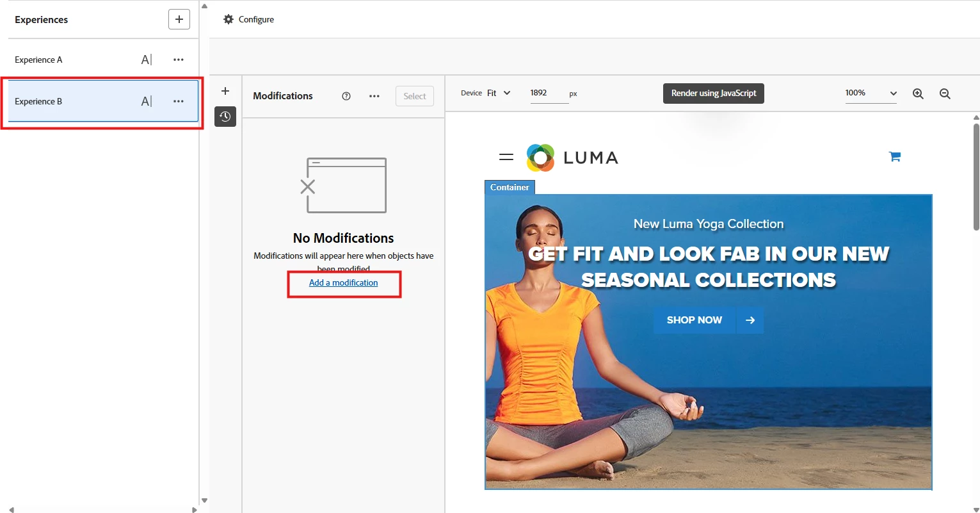Viewport: 980px width, 513px height.
Task: Click the page preview vertical scrollbar
Action: click(x=976, y=176)
